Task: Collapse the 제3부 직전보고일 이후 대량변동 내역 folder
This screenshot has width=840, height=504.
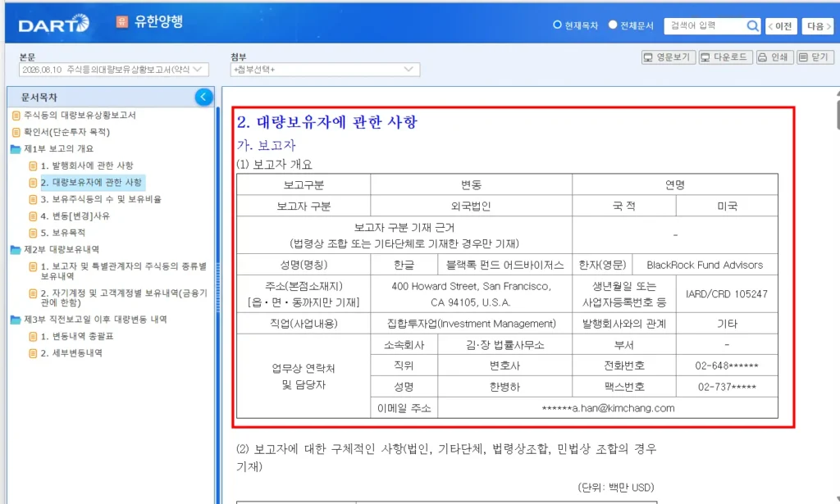Action: tap(95, 320)
